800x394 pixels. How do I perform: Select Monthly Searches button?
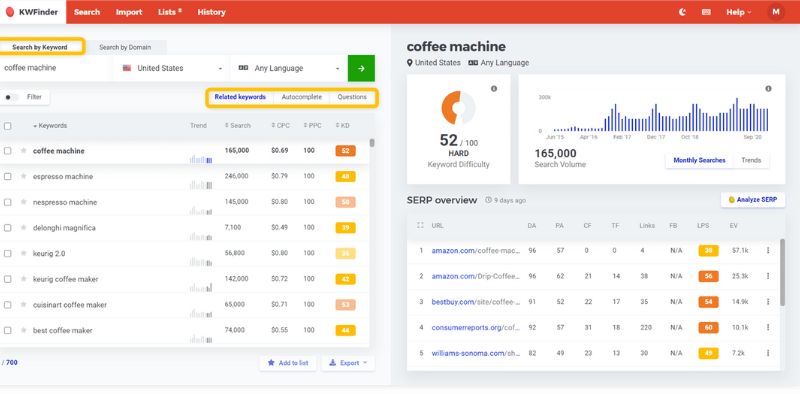(699, 160)
